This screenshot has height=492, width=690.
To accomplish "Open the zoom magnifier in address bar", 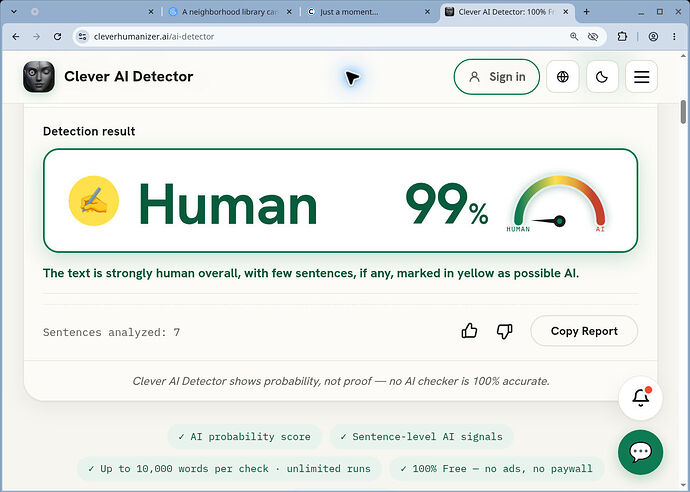I will click(574, 37).
